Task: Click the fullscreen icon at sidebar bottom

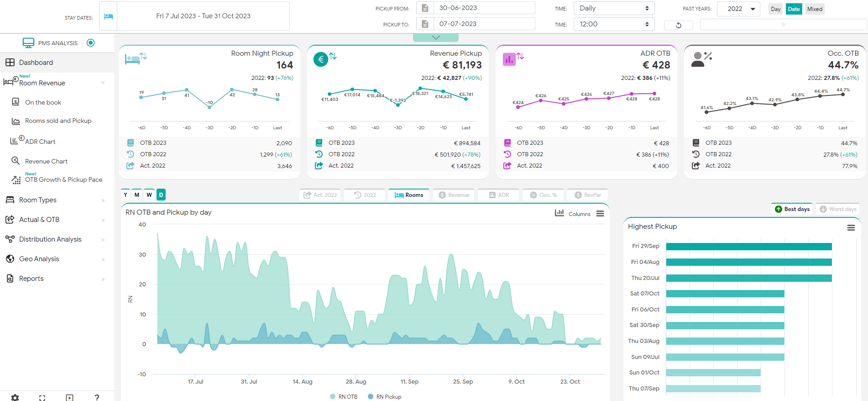Action: pos(42,398)
